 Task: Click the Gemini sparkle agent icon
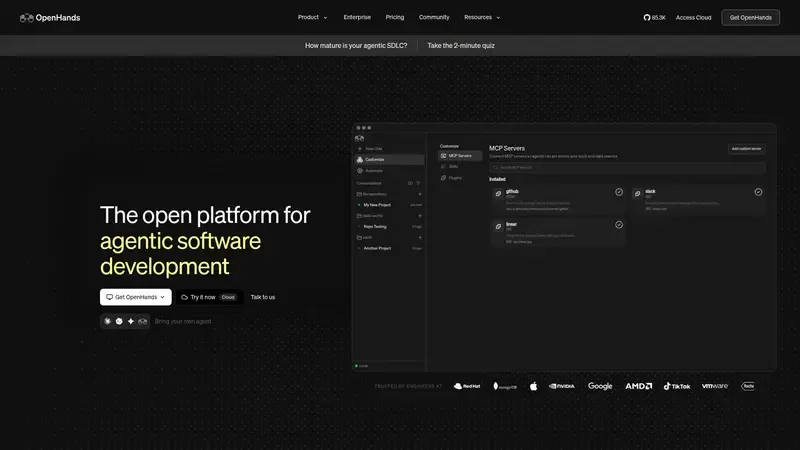(131, 321)
